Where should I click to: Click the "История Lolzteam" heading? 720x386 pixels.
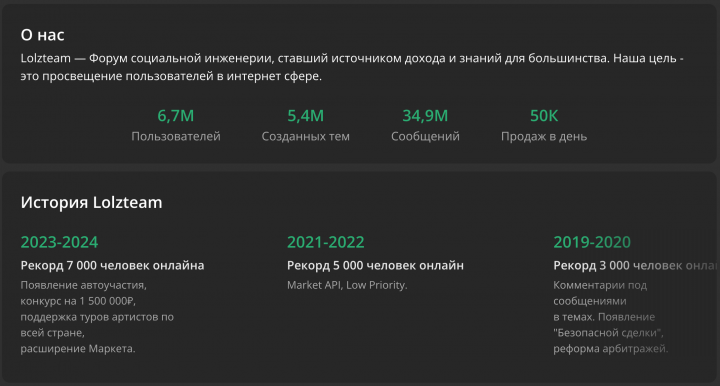click(x=91, y=202)
